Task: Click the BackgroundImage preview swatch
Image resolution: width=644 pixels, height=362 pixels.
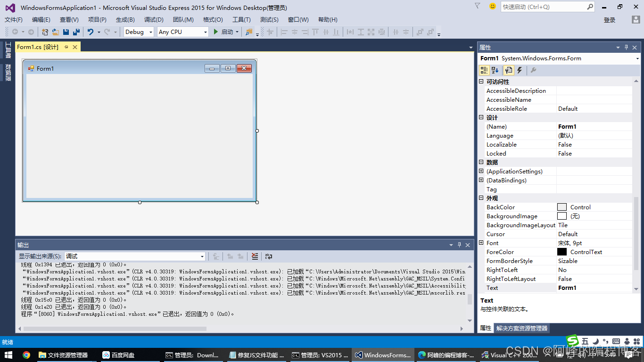Action: 562,216
